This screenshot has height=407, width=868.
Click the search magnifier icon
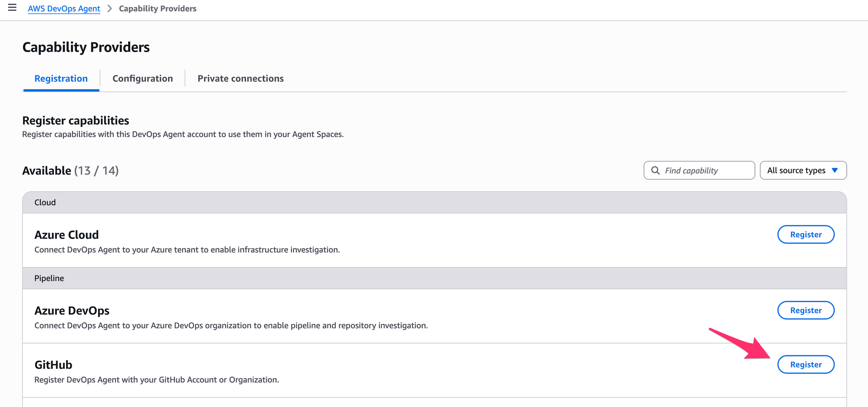[x=655, y=170]
